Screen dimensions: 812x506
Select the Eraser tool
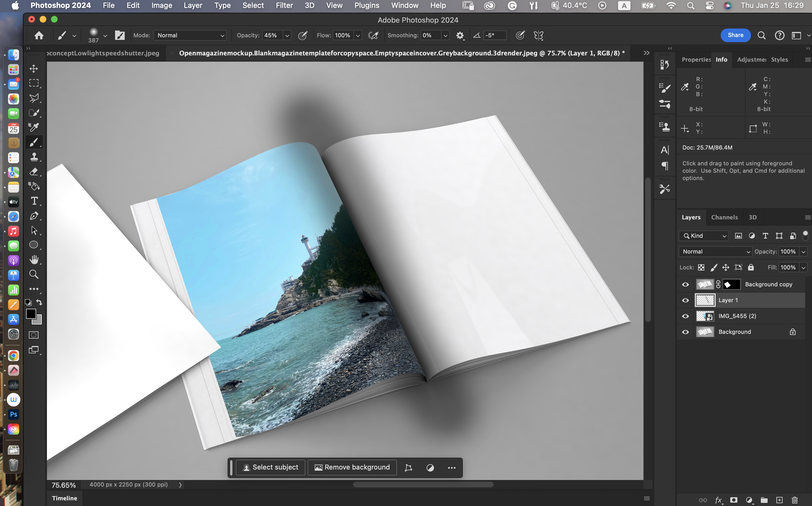[x=34, y=172]
